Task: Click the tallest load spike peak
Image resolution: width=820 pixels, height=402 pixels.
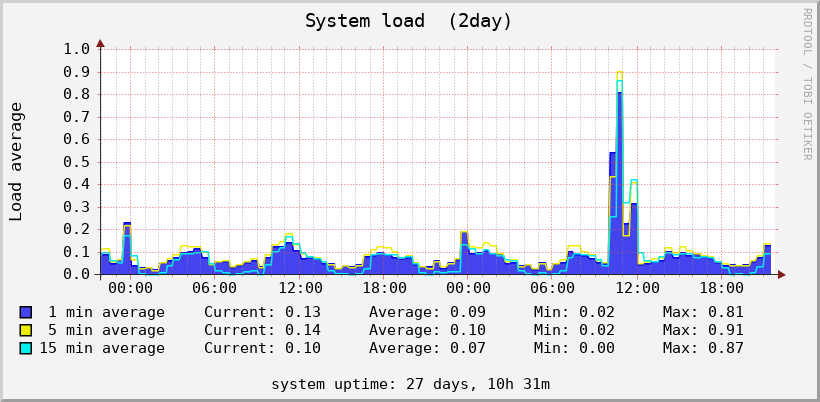Action: coord(620,72)
